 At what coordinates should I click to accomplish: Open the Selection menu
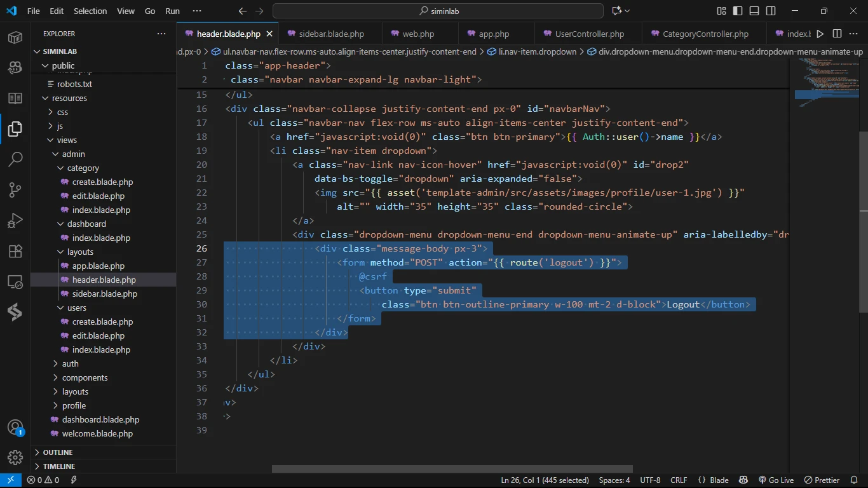pos(90,11)
